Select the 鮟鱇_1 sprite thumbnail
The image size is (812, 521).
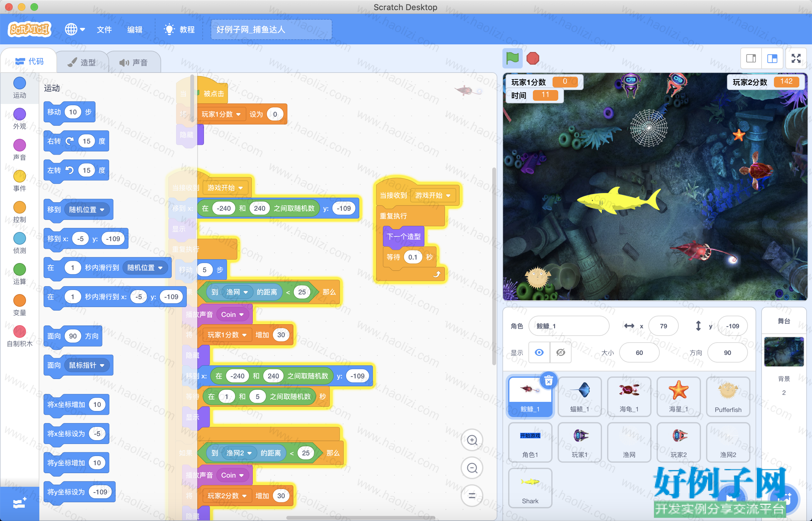click(530, 396)
